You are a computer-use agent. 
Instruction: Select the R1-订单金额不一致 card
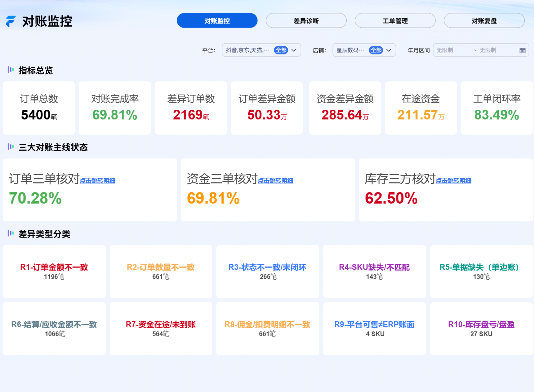(54, 272)
